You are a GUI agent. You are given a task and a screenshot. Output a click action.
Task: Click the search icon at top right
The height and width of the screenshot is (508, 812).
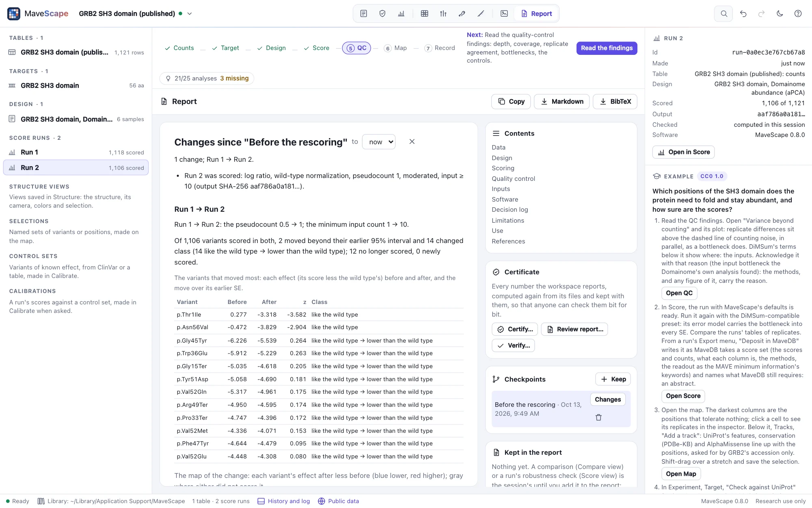pyautogui.click(x=723, y=13)
